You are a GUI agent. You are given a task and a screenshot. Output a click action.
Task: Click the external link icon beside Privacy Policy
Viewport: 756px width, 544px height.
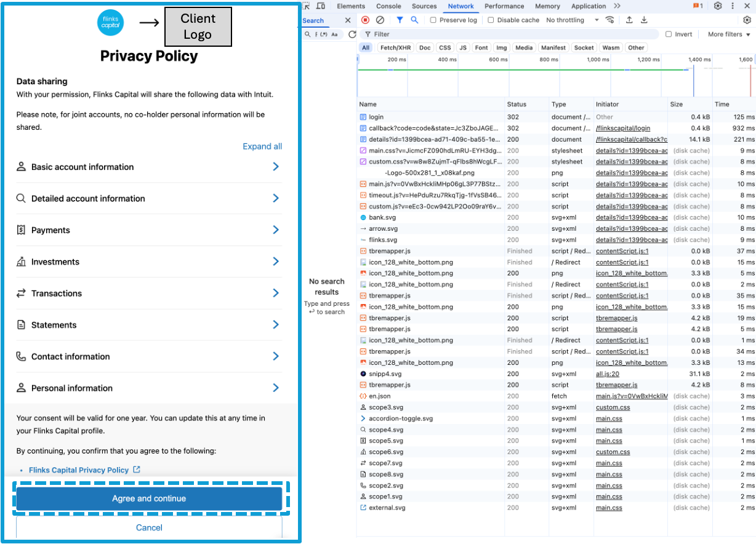coord(137,470)
